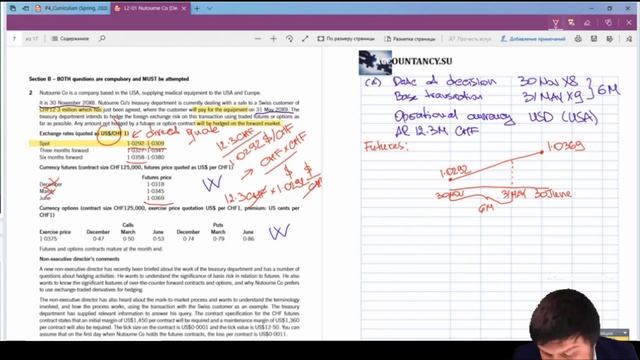Click the page number input field
The width and height of the screenshot is (640, 360).
(14, 39)
